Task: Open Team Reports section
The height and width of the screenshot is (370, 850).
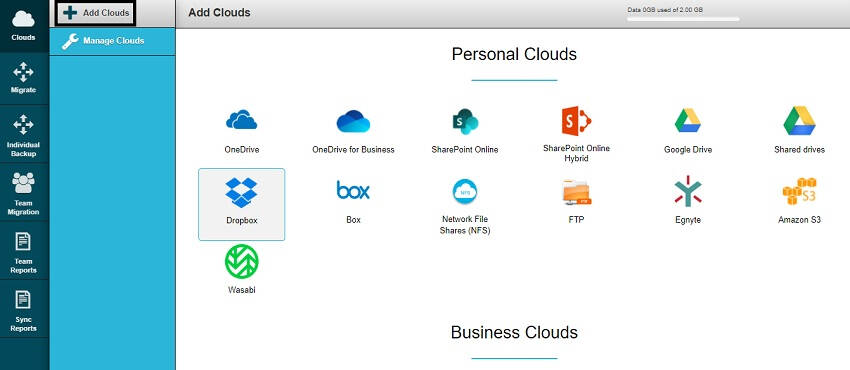Action: pos(23,251)
